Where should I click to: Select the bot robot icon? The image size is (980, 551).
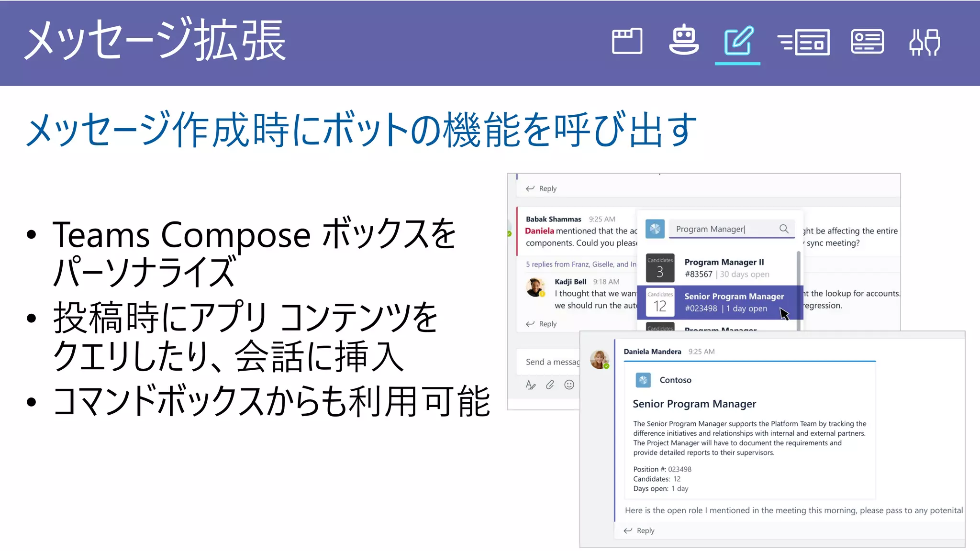pyautogui.click(x=684, y=39)
